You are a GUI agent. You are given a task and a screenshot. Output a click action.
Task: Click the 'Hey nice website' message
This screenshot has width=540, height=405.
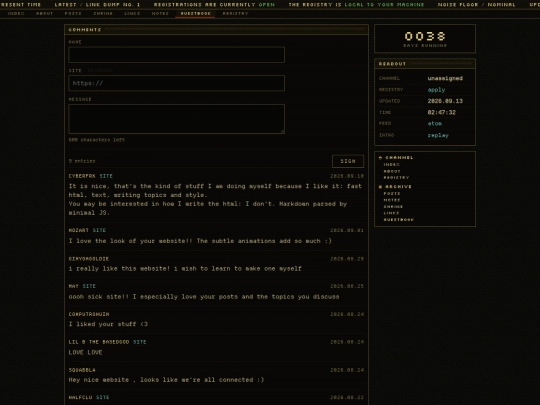point(166,380)
